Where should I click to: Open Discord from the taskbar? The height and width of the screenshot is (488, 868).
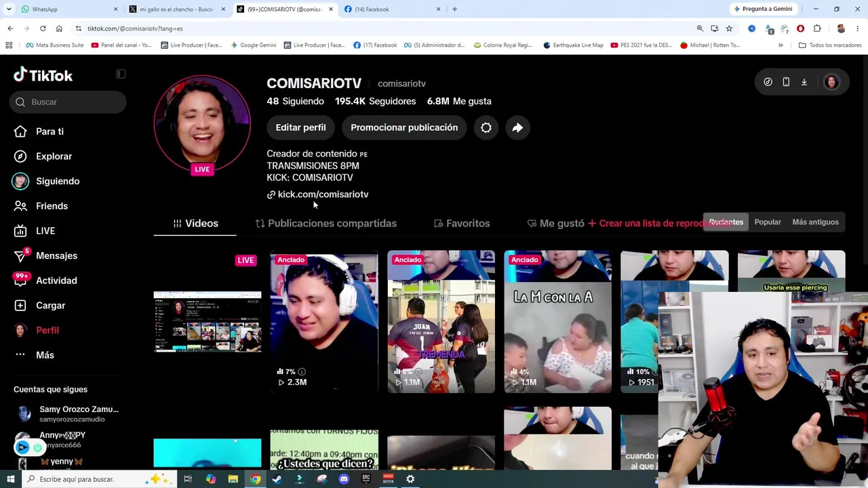pyautogui.click(x=344, y=479)
